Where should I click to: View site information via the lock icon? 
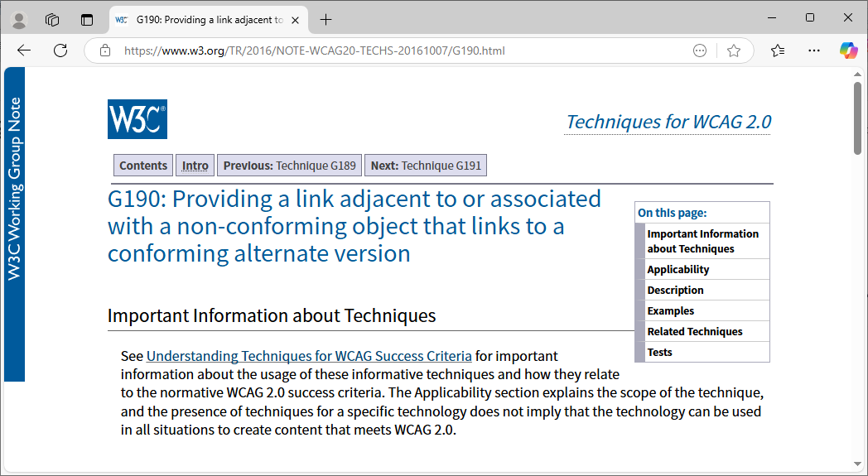105,51
